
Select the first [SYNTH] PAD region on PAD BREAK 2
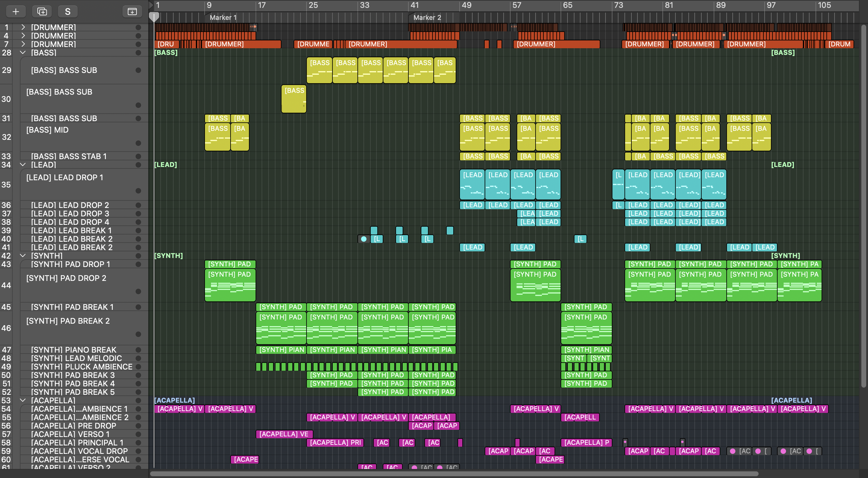pos(281,328)
